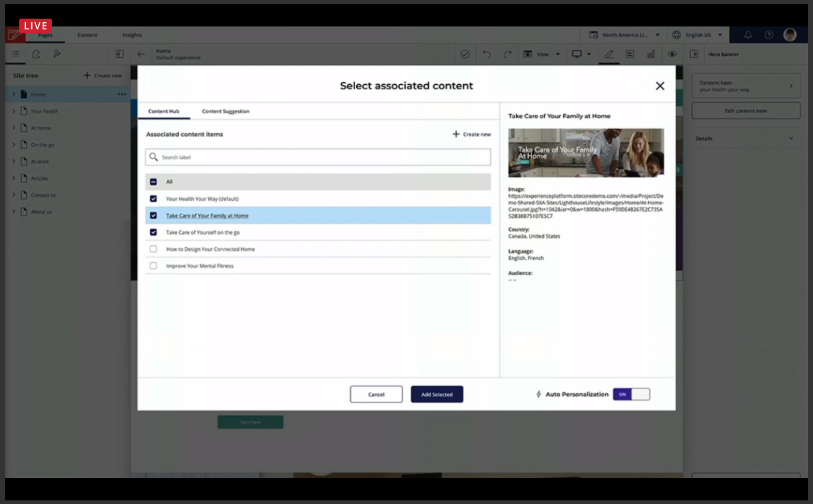The height and width of the screenshot is (504, 813).
Task: Select Improve Your Mental Fitness label
Action: click(x=200, y=266)
